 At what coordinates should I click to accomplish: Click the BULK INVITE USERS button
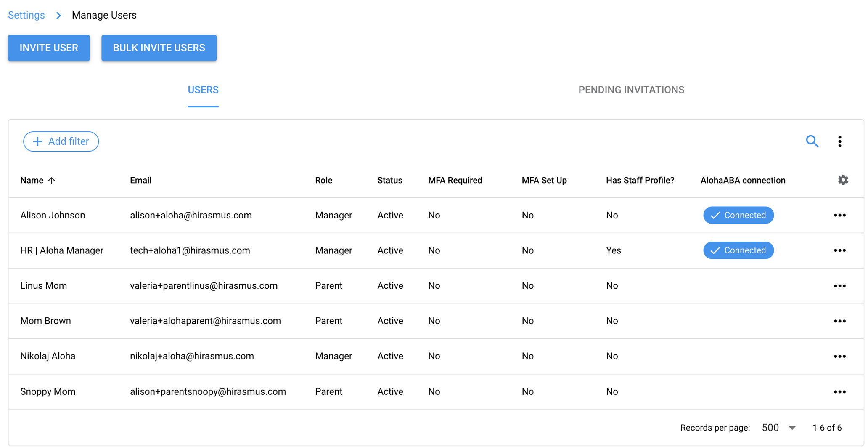pyautogui.click(x=159, y=48)
